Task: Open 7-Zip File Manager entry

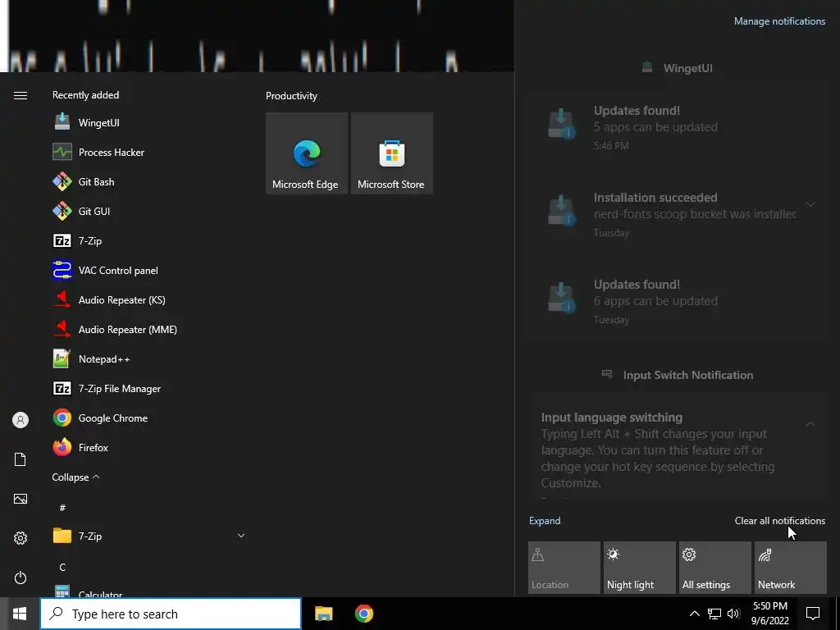Action: pyautogui.click(x=148, y=388)
